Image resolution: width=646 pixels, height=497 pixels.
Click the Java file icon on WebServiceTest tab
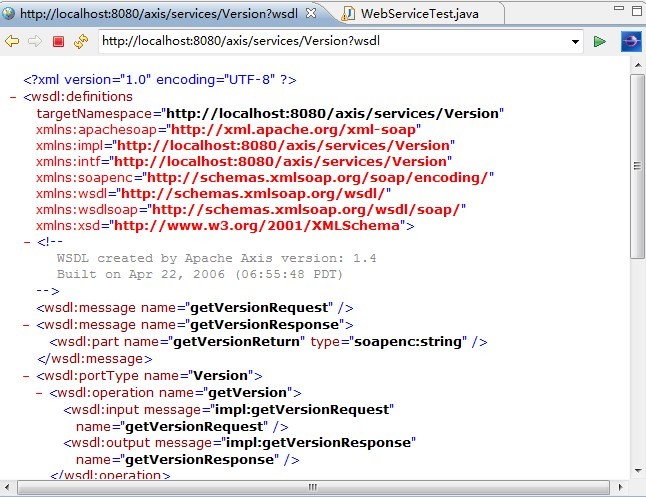click(348, 14)
